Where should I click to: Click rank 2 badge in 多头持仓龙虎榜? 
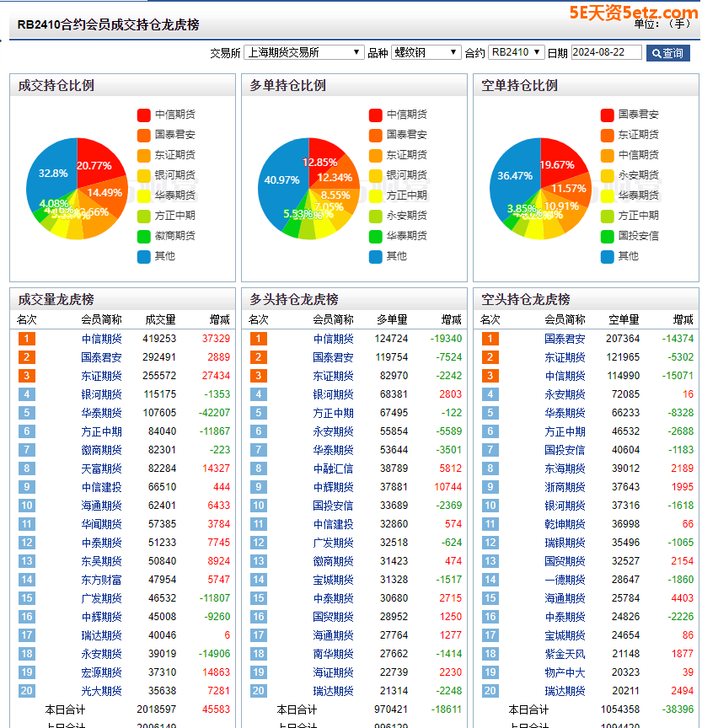[258, 357]
